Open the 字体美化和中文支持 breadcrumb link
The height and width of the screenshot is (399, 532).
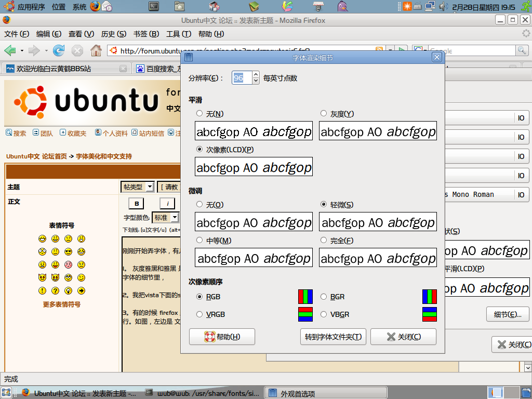click(x=104, y=156)
